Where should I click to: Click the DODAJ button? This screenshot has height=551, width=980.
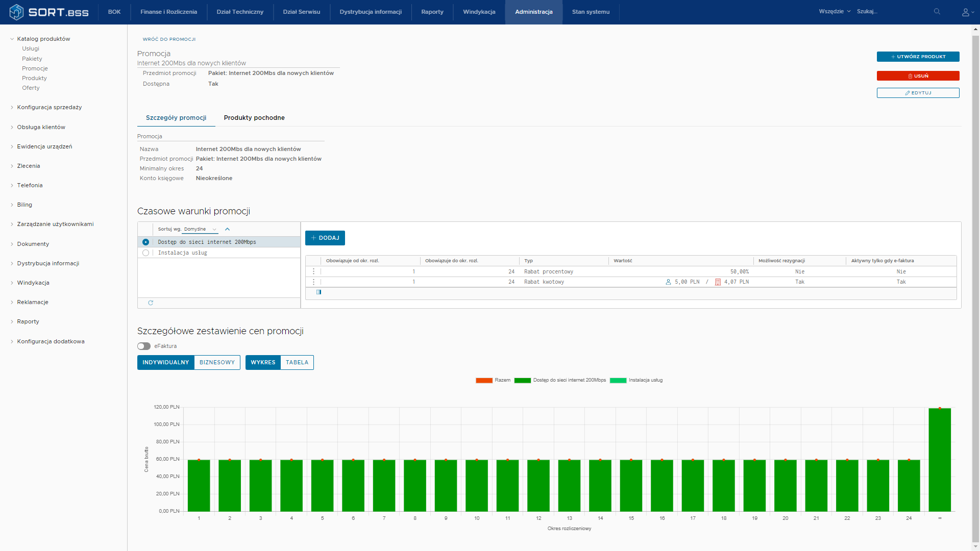tap(325, 238)
